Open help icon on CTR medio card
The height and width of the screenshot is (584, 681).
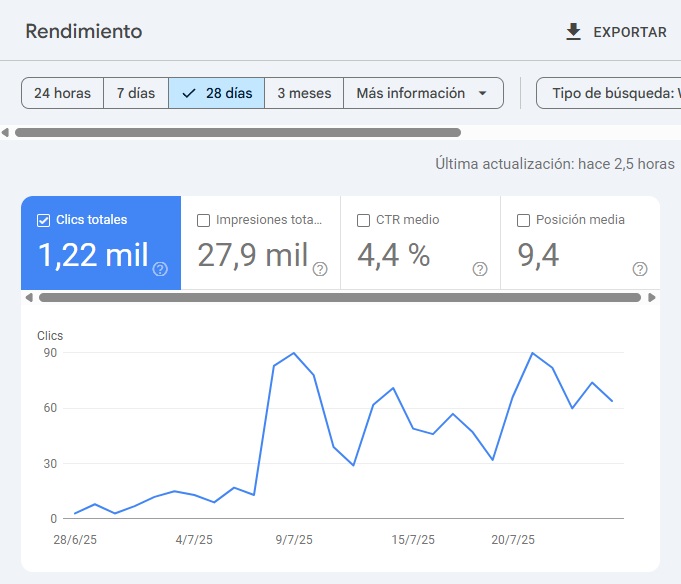[x=480, y=269]
